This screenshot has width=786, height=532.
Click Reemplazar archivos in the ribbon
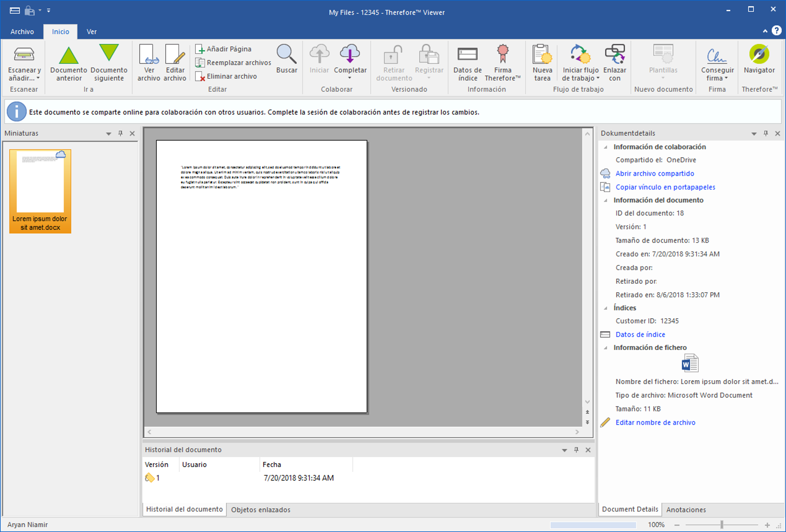coord(233,62)
